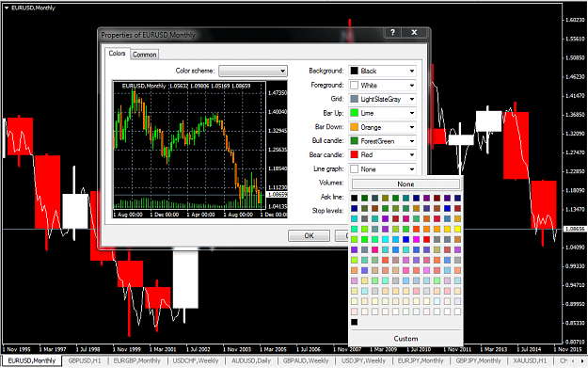
Task: Click current price label 1.08656 on scale
Action: click(575, 229)
